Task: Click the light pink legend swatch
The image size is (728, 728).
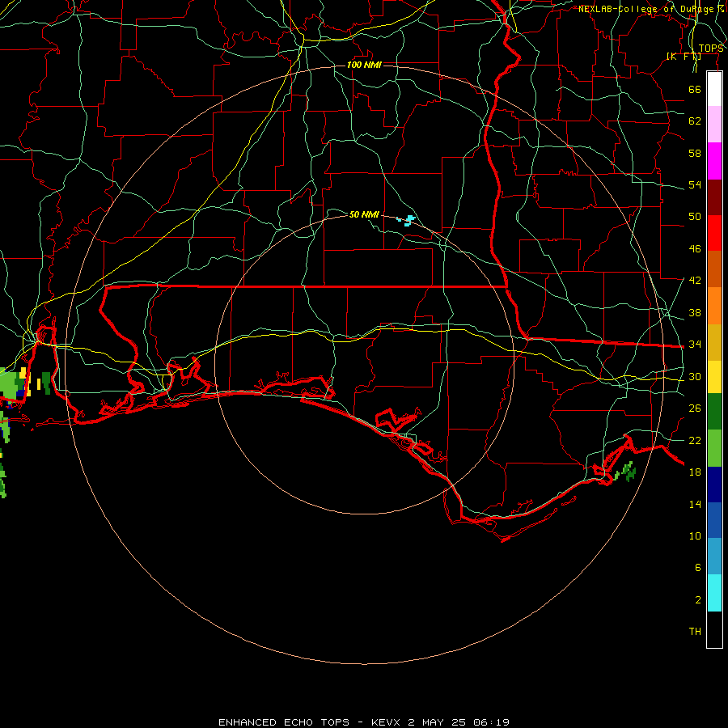Action: pos(714,124)
